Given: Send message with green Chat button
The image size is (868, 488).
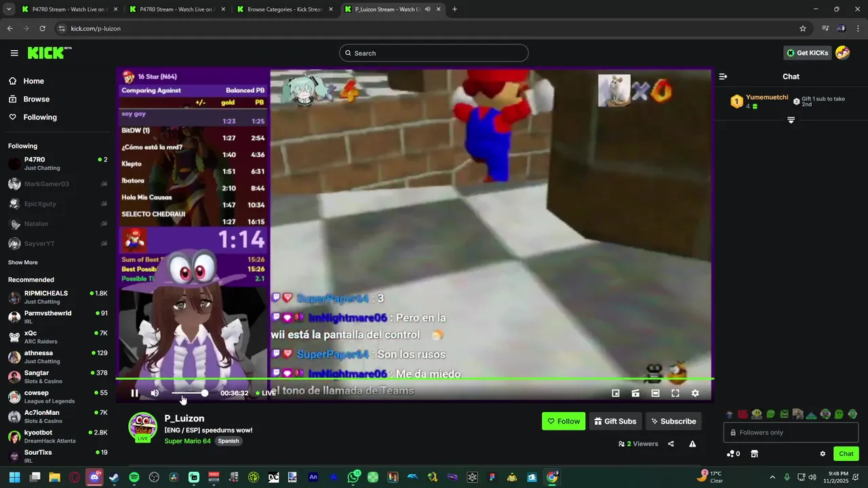Looking at the screenshot, I should 846,453.
